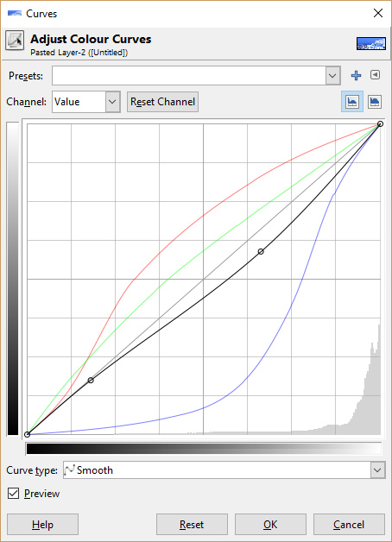Open the Curve type Smooth dropdown
This screenshot has width=392, height=542.
pyautogui.click(x=224, y=470)
